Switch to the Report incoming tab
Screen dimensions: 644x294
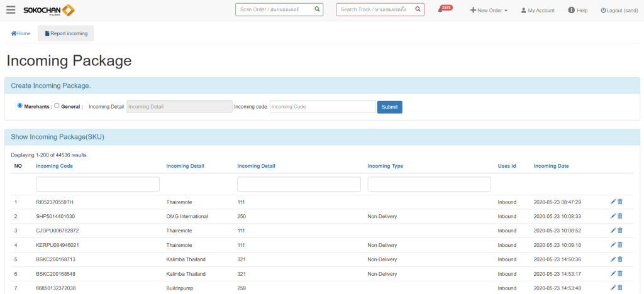tap(66, 33)
